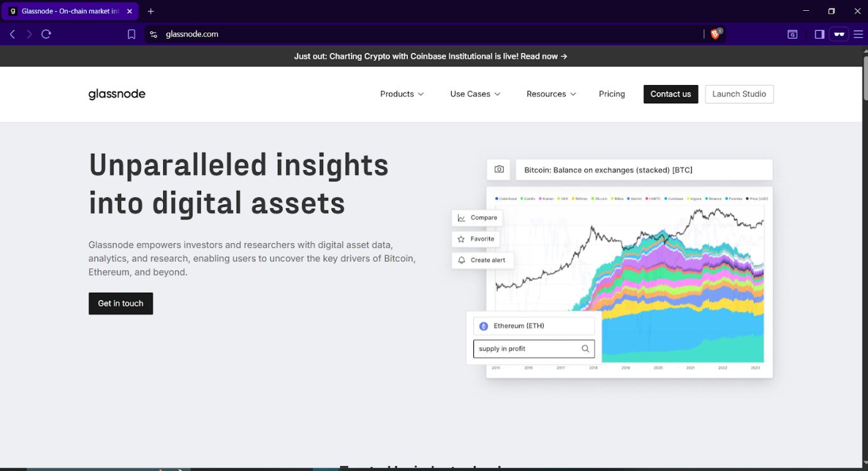
Task: Click the Unparalleled insights headline
Action: (239, 184)
